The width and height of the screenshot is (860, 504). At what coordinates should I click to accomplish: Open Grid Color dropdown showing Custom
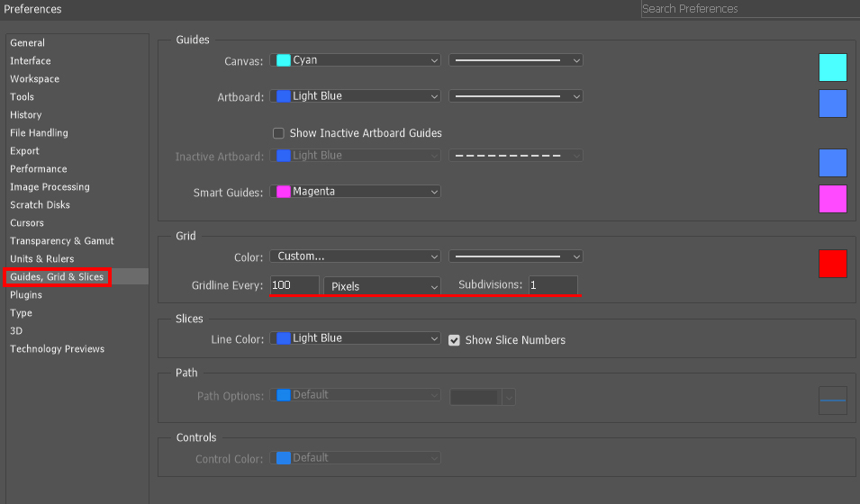355,256
